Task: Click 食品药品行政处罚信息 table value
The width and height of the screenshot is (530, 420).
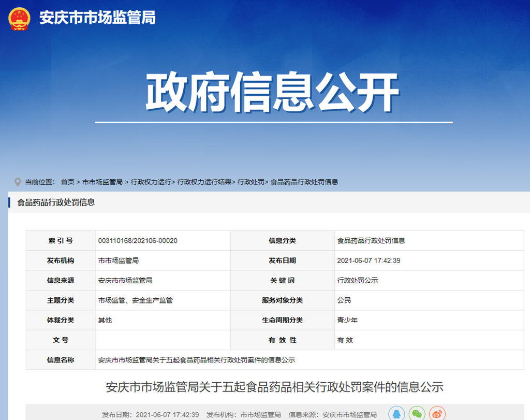Action: coord(371,241)
